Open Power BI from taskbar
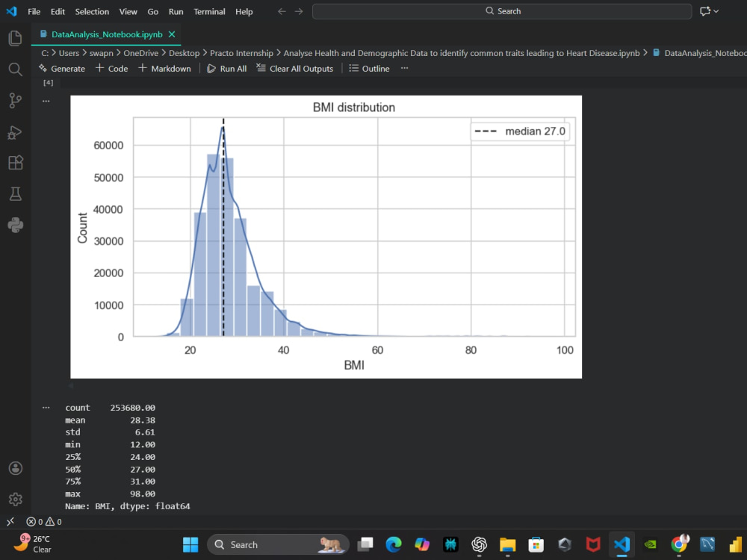The height and width of the screenshot is (560, 747). [737, 544]
